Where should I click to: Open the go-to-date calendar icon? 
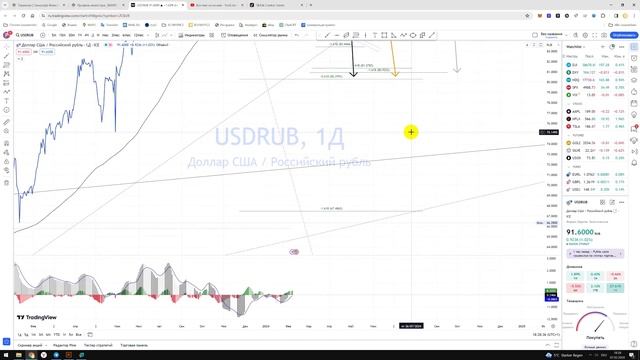pyautogui.click(x=90, y=335)
